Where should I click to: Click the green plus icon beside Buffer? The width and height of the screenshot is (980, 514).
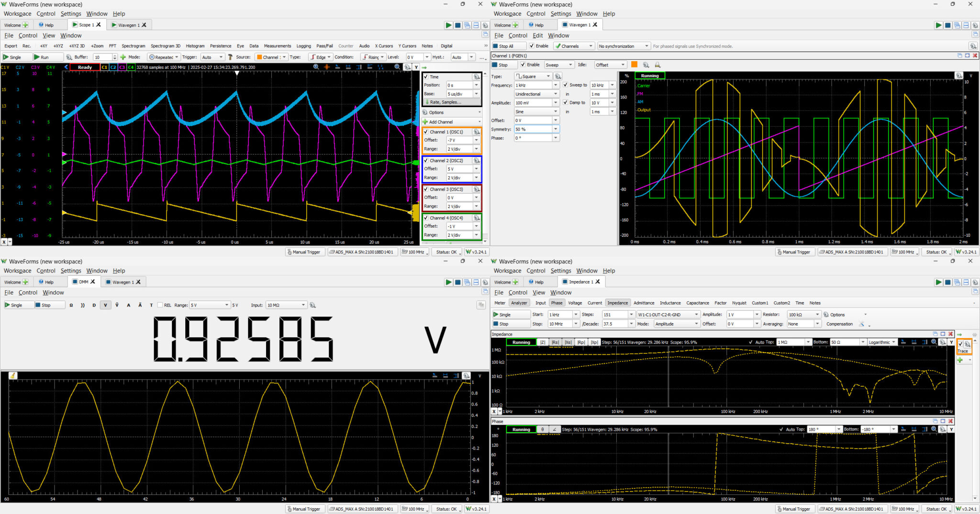pyautogui.click(x=123, y=57)
